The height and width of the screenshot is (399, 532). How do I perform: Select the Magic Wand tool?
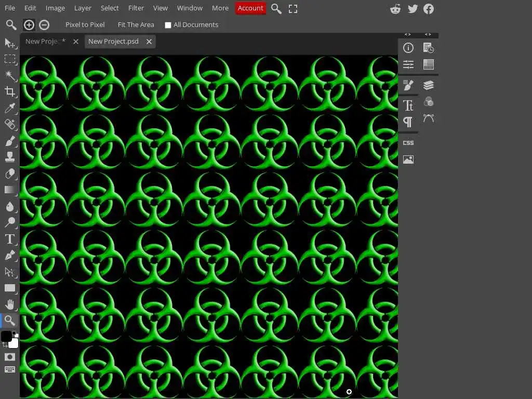pos(9,75)
